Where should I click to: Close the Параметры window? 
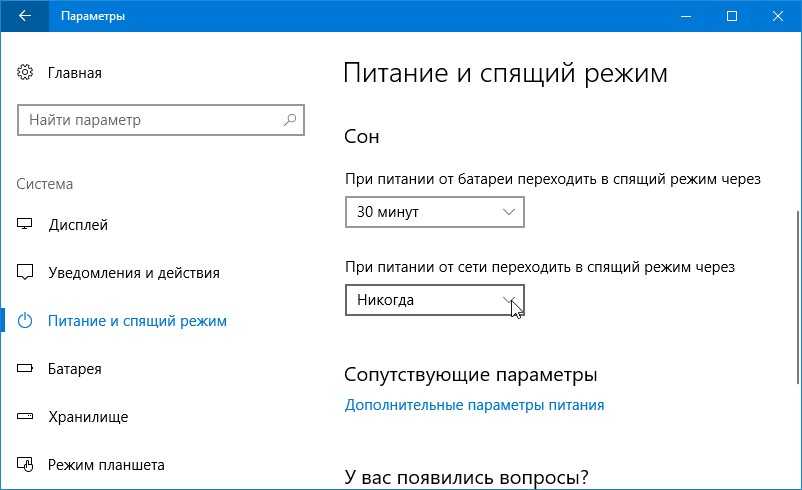point(777,16)
